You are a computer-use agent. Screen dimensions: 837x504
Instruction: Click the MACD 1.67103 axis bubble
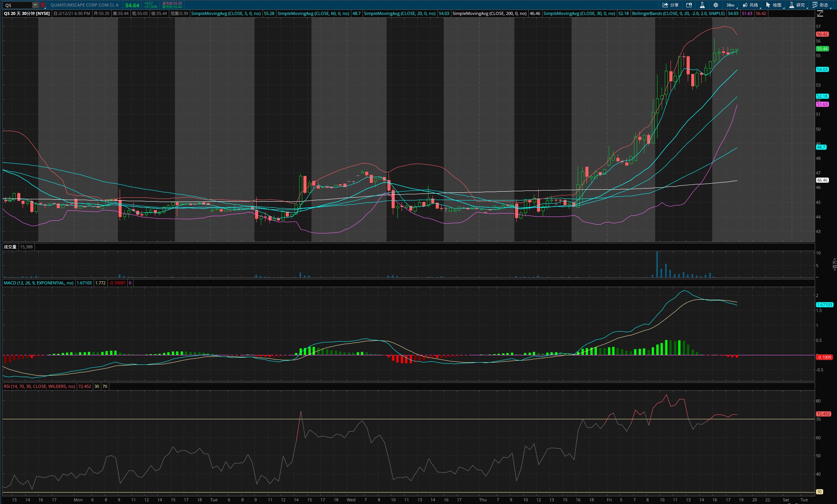(x=825, y=305)
